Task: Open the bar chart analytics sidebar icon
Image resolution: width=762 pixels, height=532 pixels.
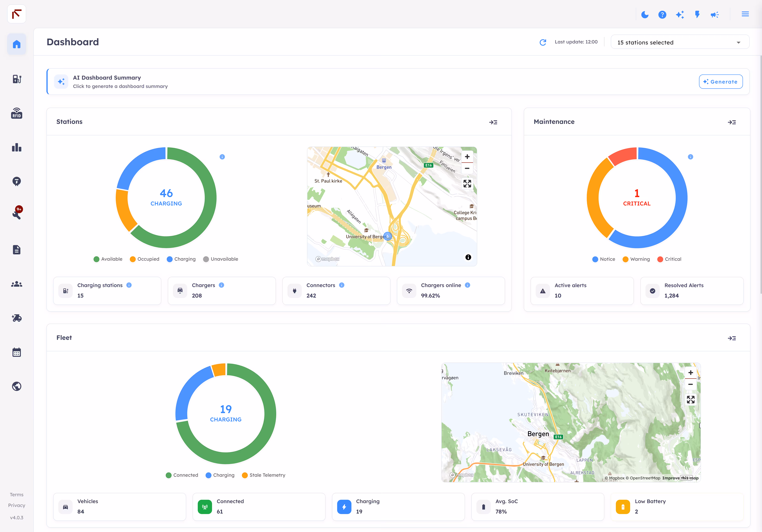Action: [x=17, y=147]
